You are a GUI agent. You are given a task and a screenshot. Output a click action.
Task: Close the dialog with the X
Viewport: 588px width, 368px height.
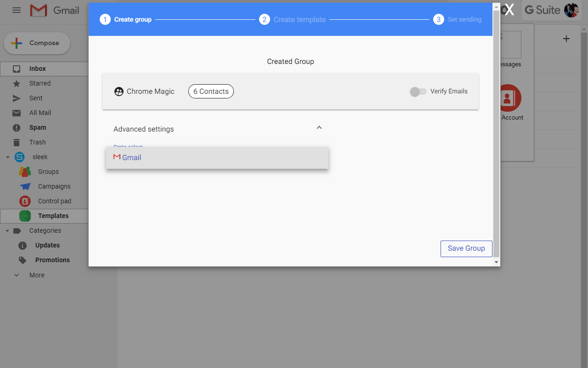509,10
